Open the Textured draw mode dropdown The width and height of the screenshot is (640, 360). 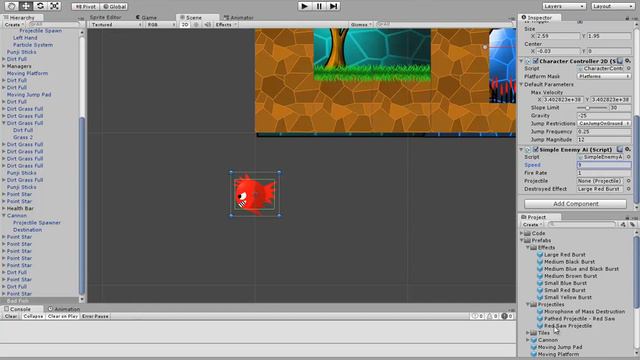(x=116, y=24)
